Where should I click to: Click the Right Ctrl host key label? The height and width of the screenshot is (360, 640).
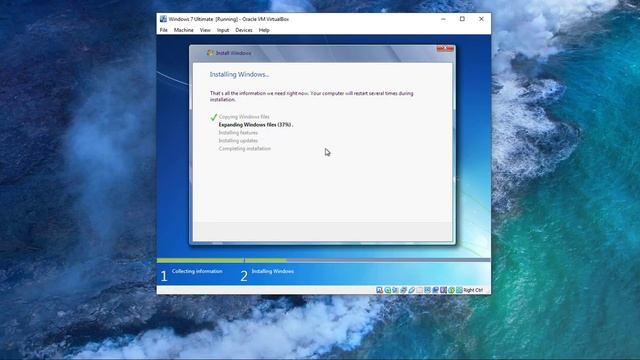[x=473, y=290]
